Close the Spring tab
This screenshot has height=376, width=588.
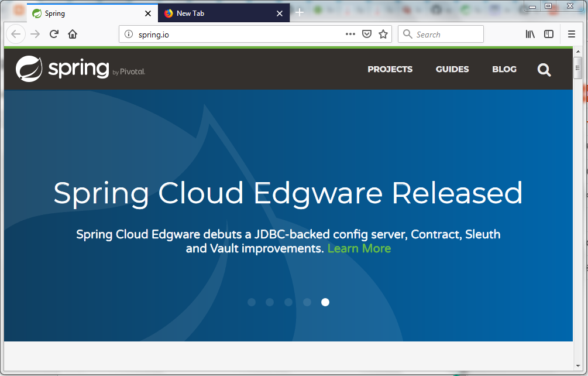[148, 13]
